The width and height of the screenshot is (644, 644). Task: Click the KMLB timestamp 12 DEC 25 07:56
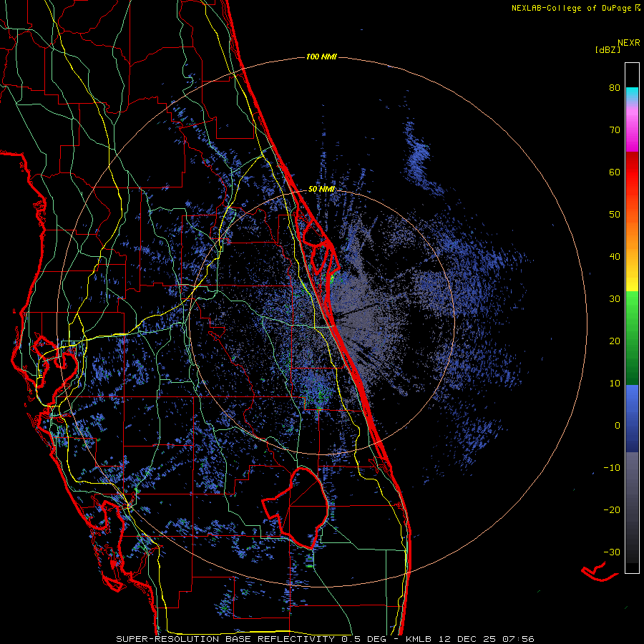(x=470, y=639)
